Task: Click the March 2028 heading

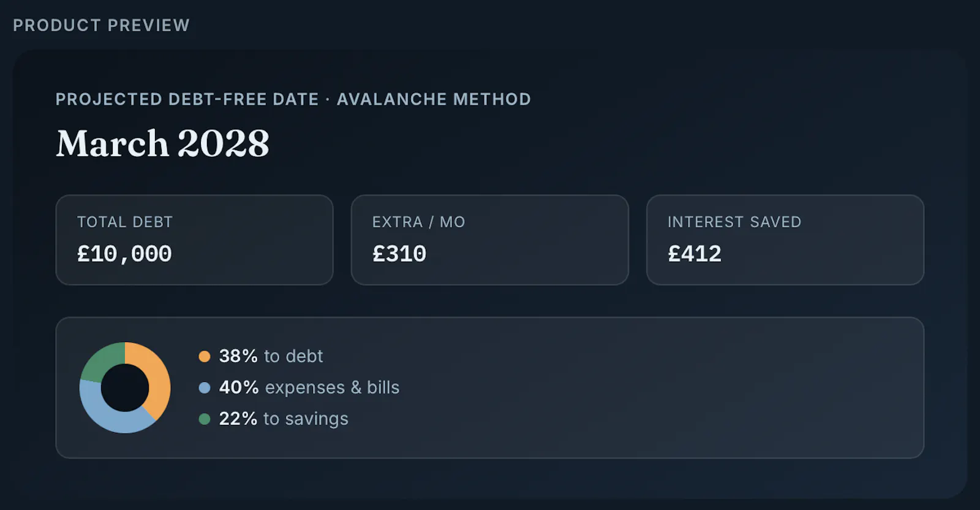Action: (163, 143)
